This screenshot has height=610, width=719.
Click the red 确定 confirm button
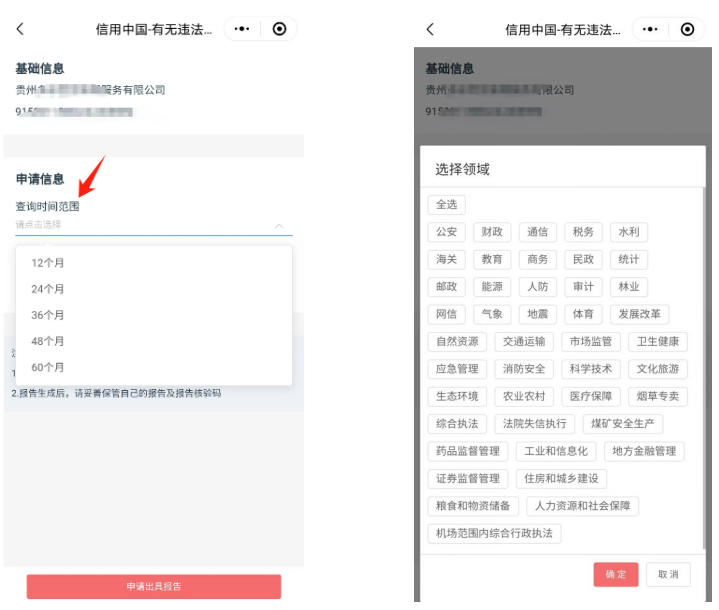pos(615,574)
